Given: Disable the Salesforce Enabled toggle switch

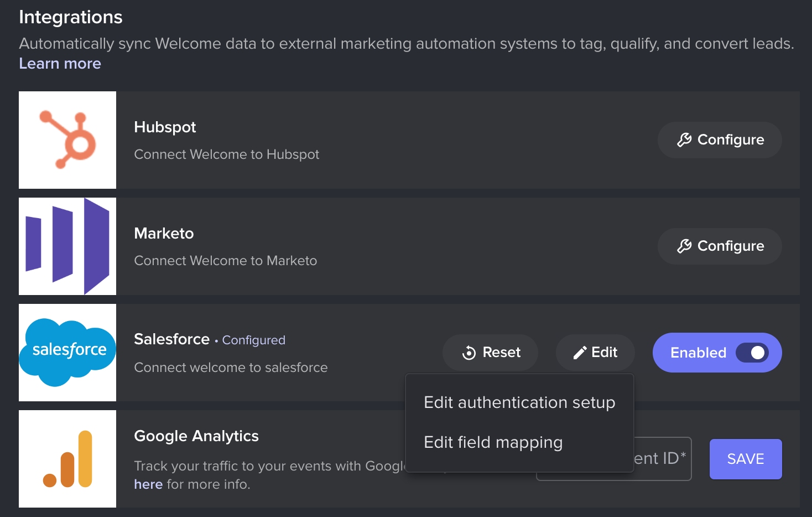Looking at the screenshot, I should tap(752, 353).
